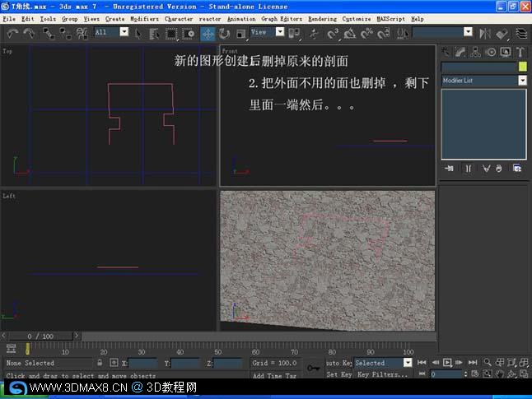Open the Mirror tool
Screen dimensions: 532x399
[484, 34]
